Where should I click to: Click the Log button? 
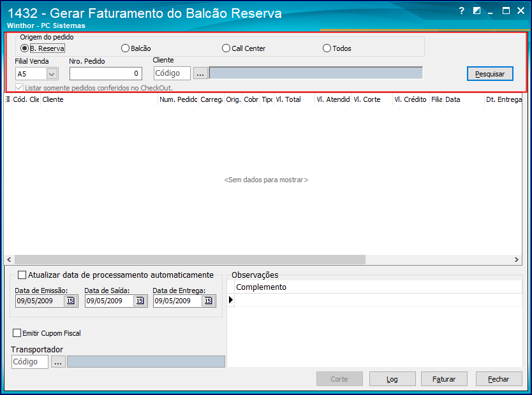(x=392, y=379)
